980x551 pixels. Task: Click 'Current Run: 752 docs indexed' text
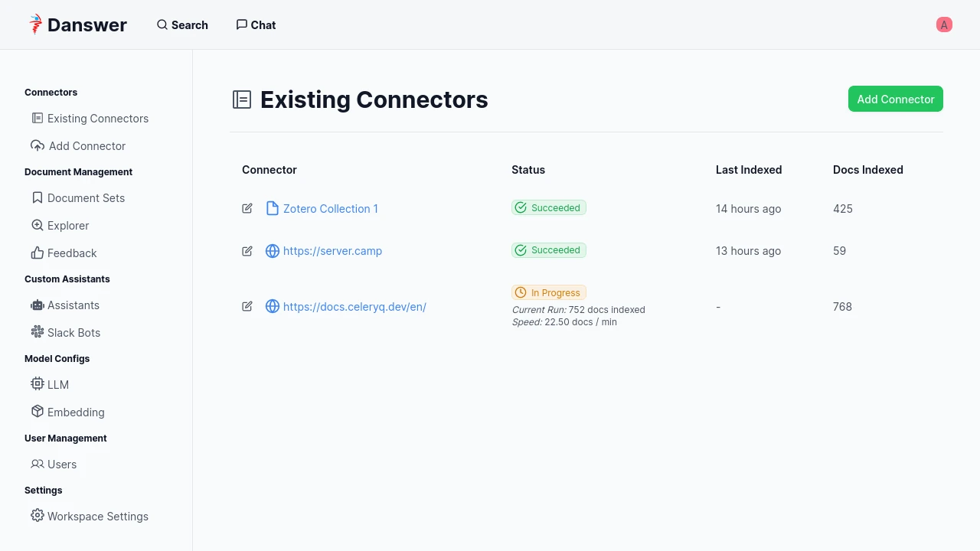(579, 310)
